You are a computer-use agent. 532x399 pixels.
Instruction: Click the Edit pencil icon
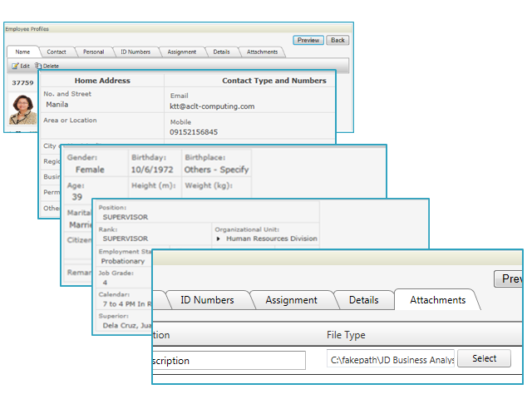click(15, 66)
